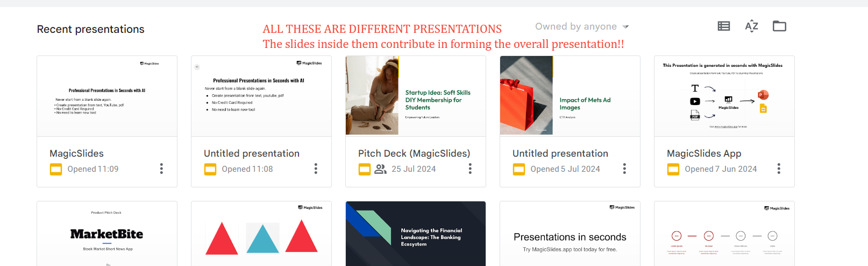Open more options for MagicSlides presentation

(x=161, y=169)
